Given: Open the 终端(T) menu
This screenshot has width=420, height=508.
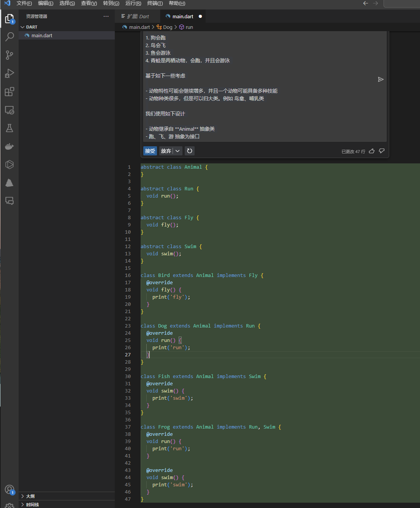Looking at the screenshot, I should coord(155,3).
